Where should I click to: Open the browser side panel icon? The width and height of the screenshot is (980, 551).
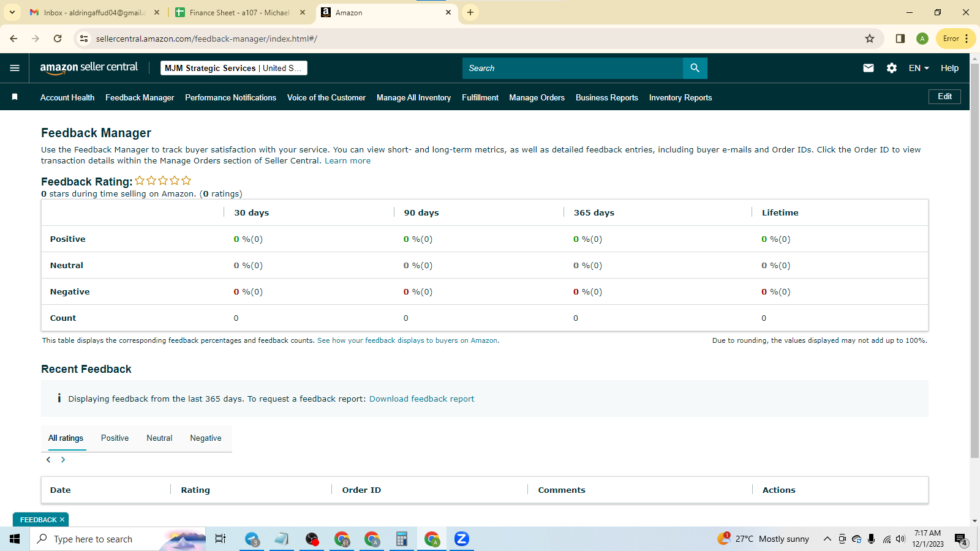click(900, 39)
